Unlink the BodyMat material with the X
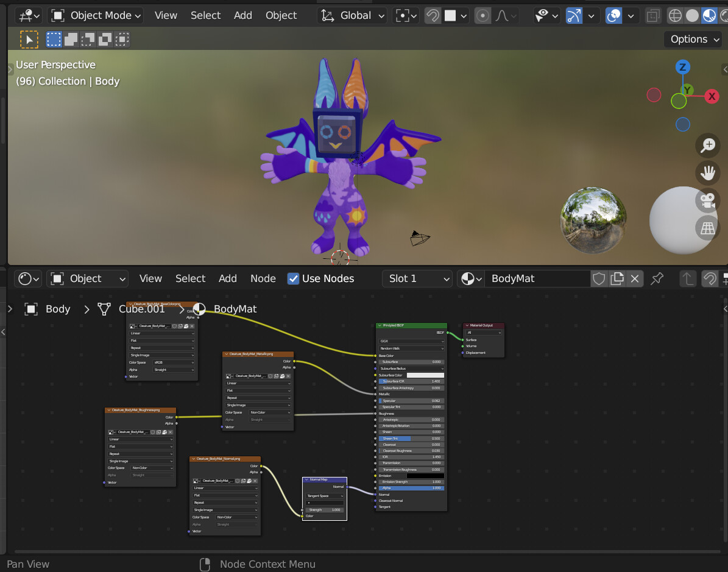Image resolution: width=728 pixels, height=572 pixels. [635, 278]
